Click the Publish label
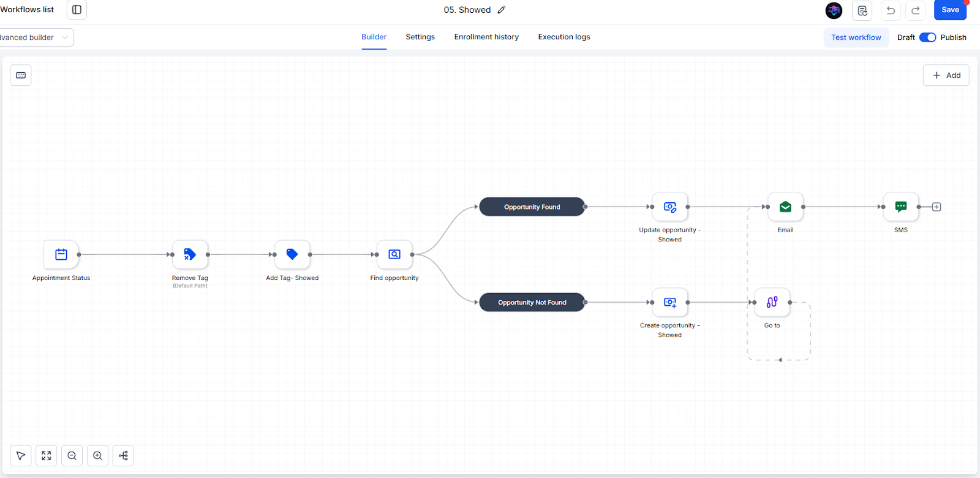980x478 pixels. pos(954,37)
